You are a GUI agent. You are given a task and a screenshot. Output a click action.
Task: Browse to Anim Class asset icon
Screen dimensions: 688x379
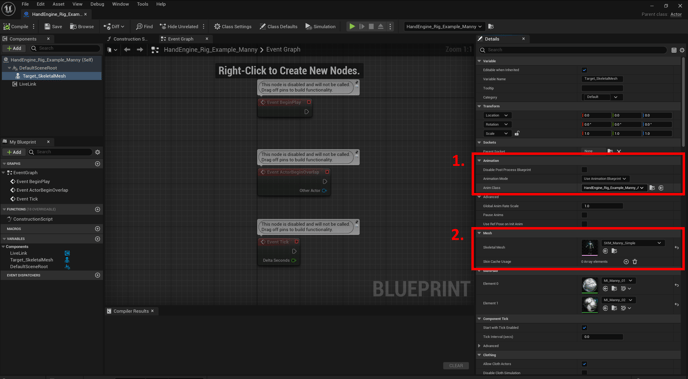coord(652,188)
